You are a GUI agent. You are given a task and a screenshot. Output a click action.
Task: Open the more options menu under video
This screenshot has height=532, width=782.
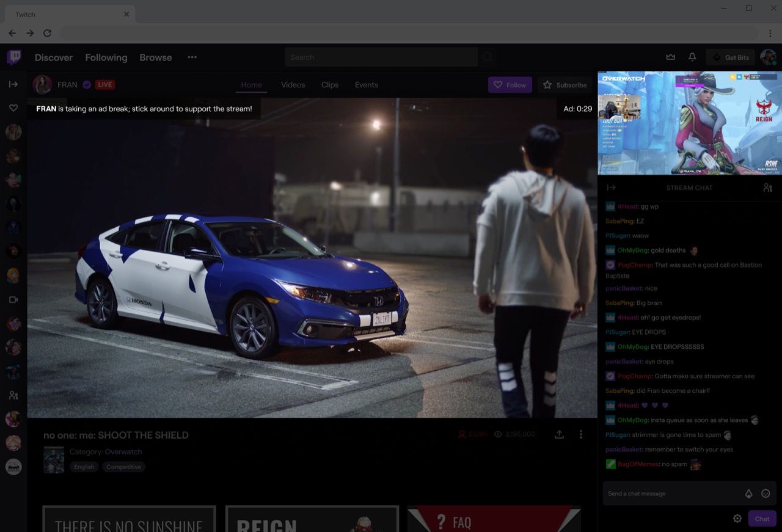(x=580, y=434)
